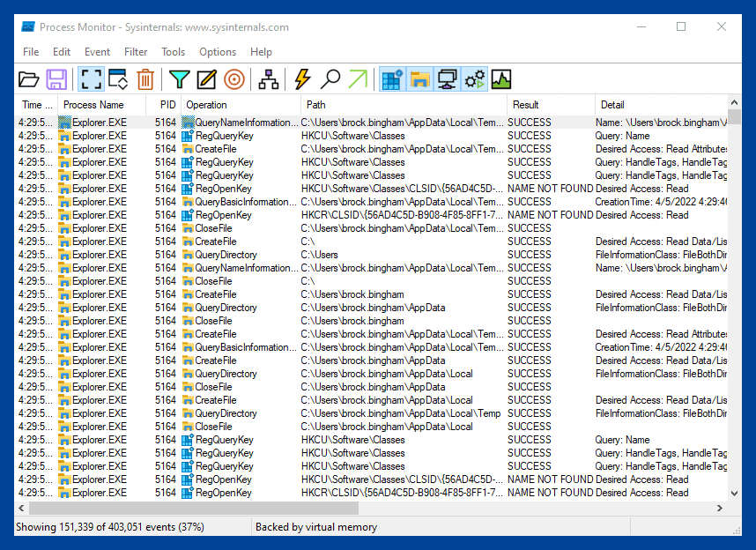
Task: Click the first CreateFile row's folder icon
Action: click(188, 149)
